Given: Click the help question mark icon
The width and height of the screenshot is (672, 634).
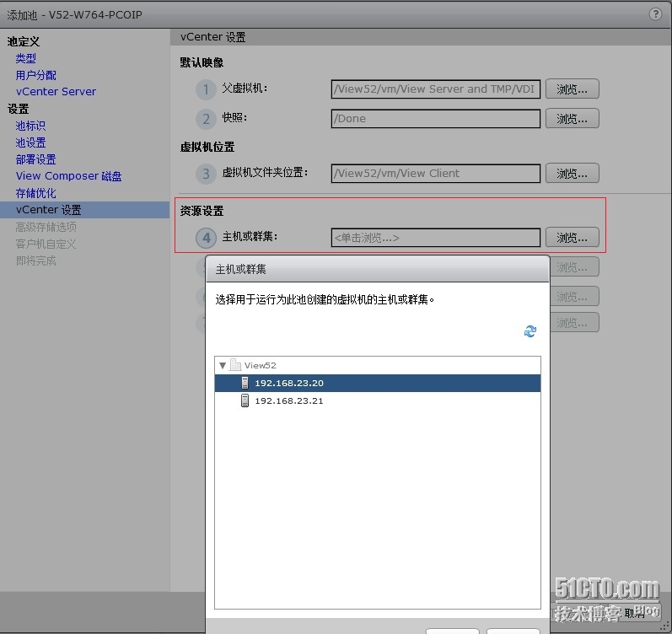Looking at the screenshot, I should (x=655, y=14).
